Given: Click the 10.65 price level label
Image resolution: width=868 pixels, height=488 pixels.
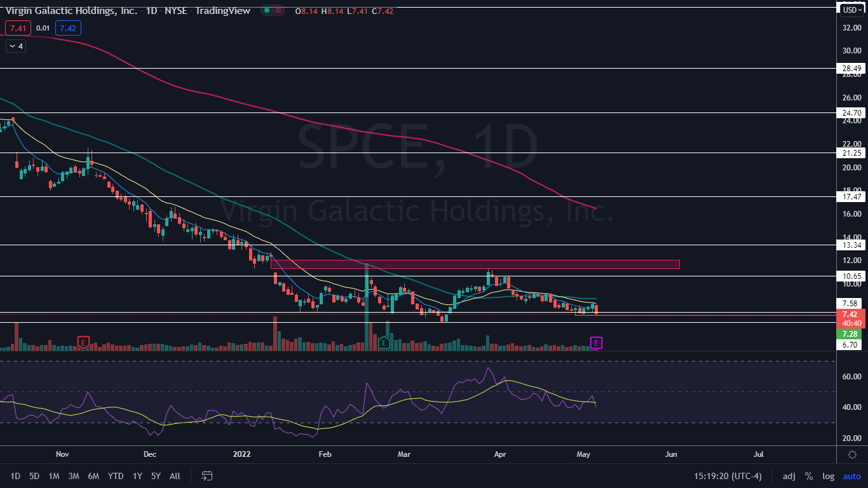Looking at the screenshot, I should pos(851,276).
